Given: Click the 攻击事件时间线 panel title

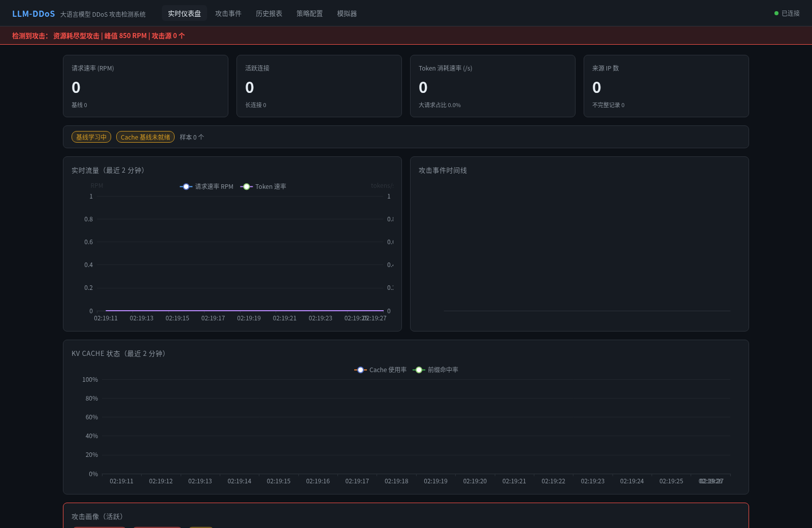Looking at the screenshot, I should click(443, 171).
